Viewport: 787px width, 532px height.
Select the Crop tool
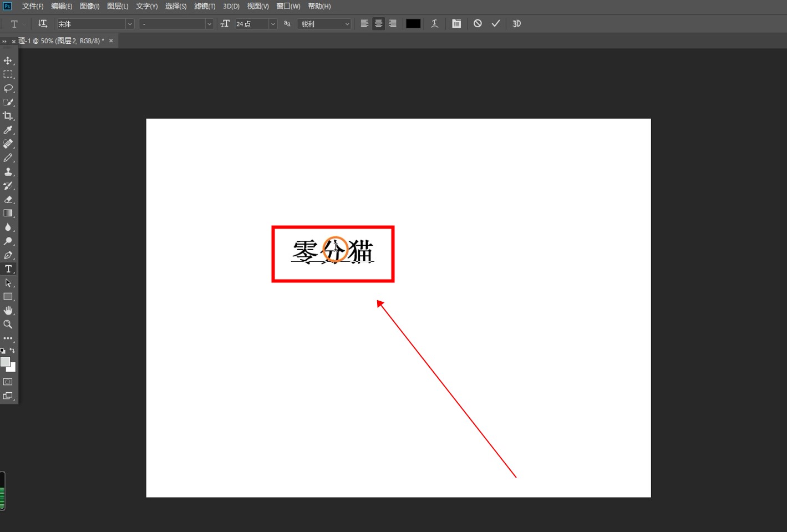click(x=8, y=116)
